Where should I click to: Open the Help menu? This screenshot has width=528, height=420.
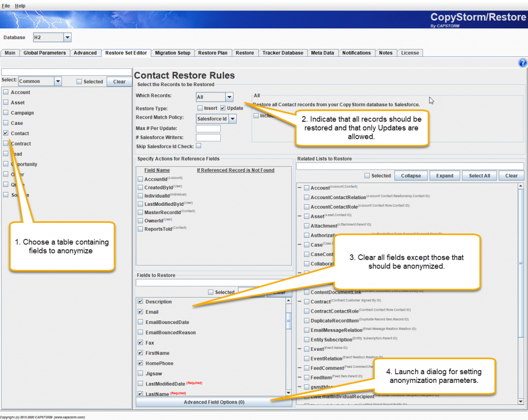coord(20,6)
